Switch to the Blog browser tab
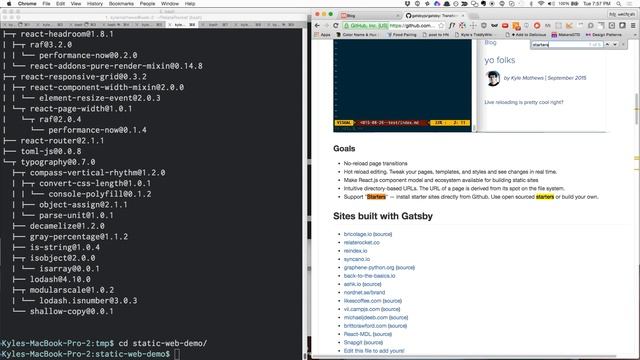This screenshot has width=640, height=360. [369, 16]
